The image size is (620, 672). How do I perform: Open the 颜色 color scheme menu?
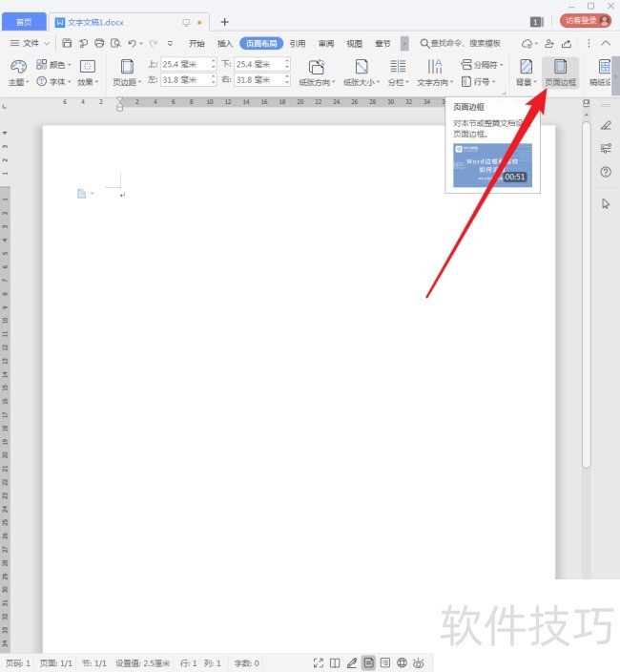pyautogui.click(x=53, y=65)
